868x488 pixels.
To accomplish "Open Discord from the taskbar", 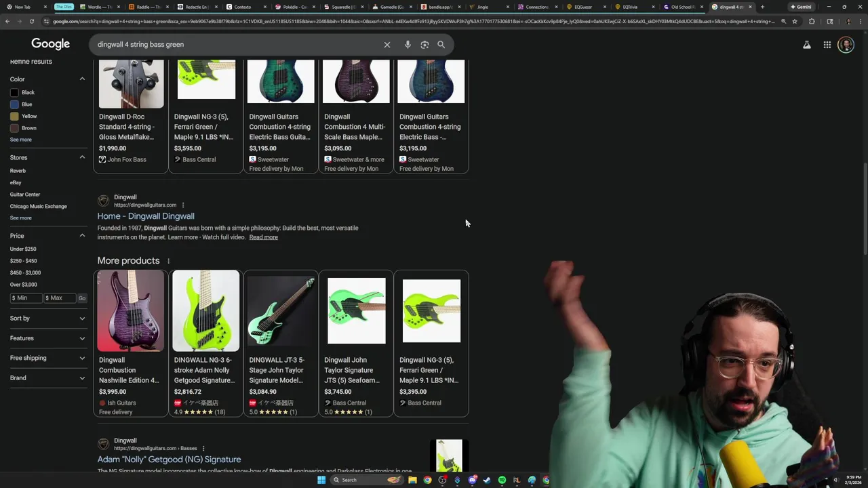I will pos(472,480).
